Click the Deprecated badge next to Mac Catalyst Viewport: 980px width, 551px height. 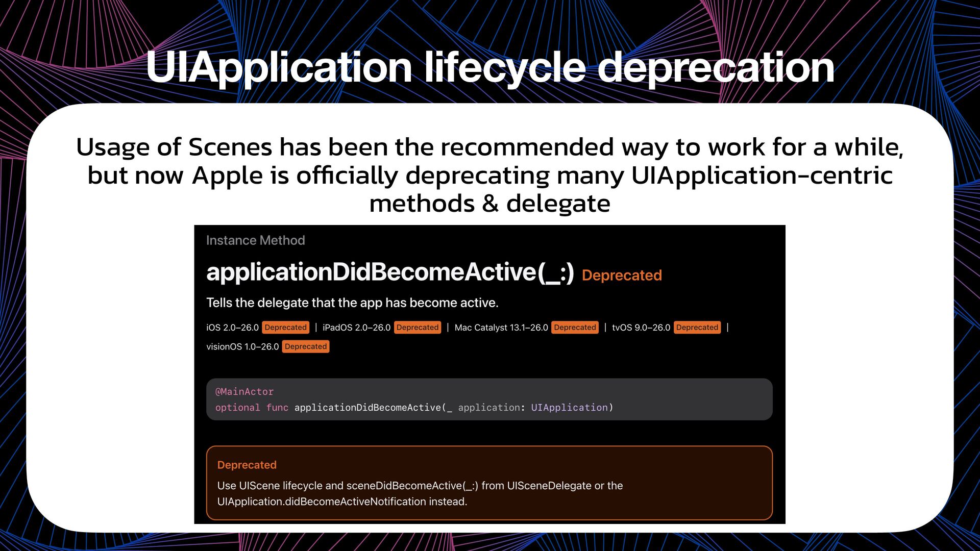coord(575,328)
